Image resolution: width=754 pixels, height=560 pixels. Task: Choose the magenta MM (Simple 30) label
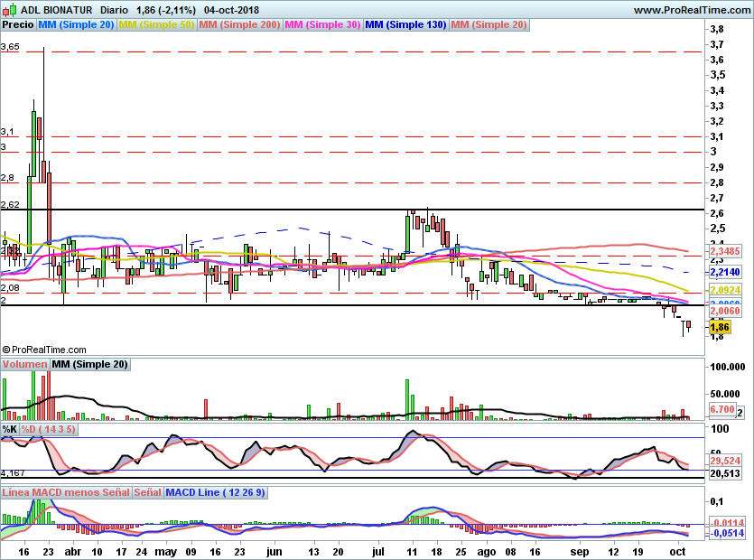[x=322, y=24]
